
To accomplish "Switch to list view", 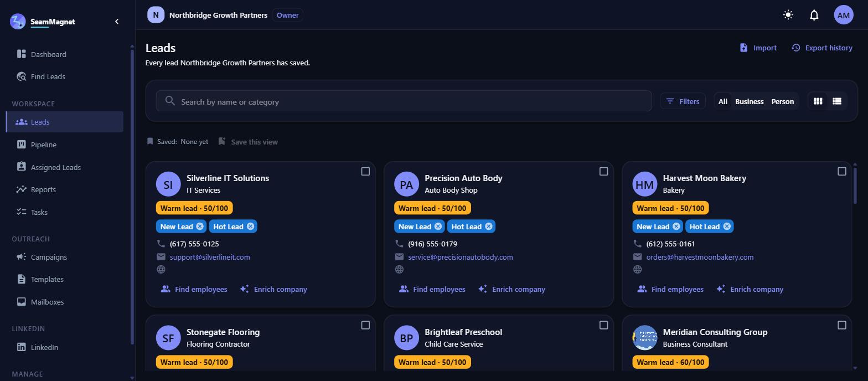I will point(837,101).
